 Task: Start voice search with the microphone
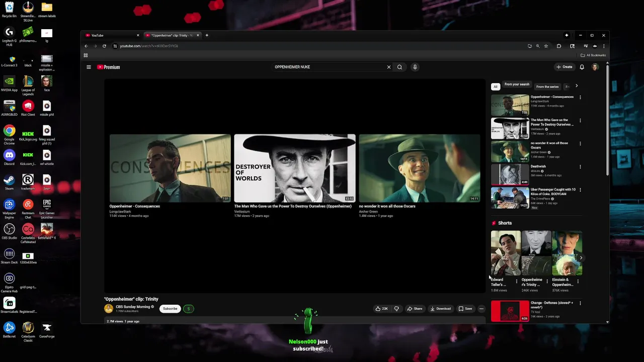415,67
